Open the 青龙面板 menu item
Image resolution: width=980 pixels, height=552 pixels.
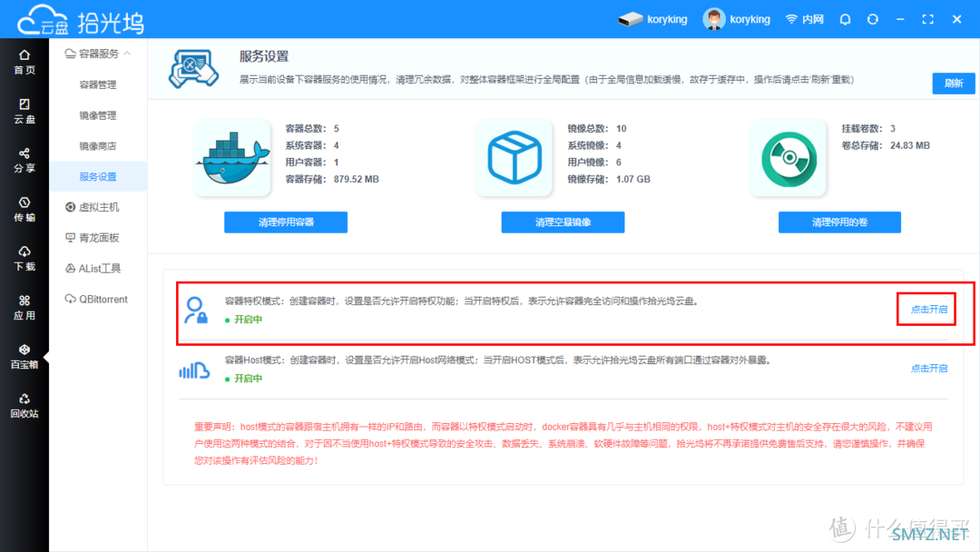point(93,238)
